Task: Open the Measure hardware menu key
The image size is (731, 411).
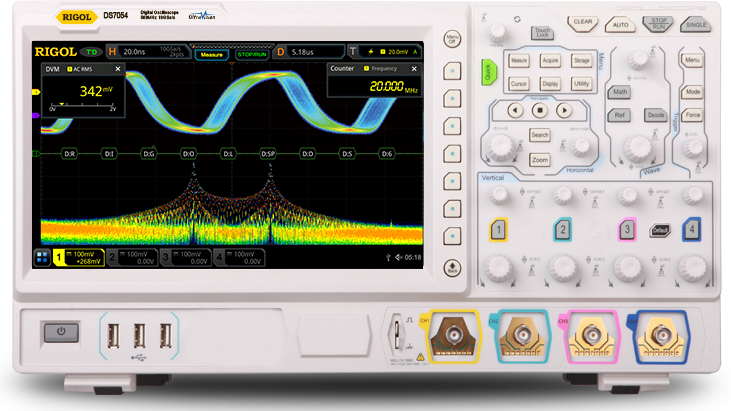Action: coord(518,61)
